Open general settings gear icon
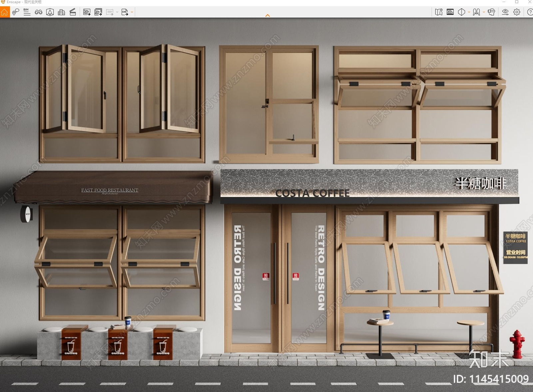This screenshot has width=533, height=392. coord(517,12)
